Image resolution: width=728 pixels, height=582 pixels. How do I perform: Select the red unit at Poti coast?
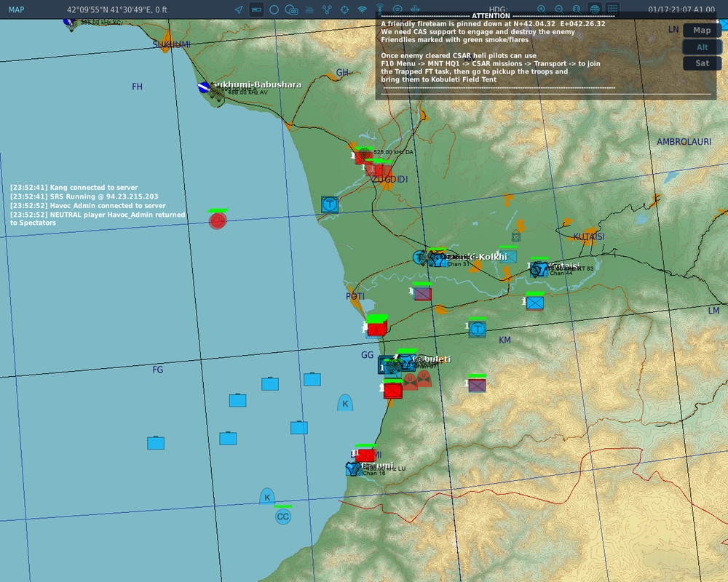(x=376, y=327)
